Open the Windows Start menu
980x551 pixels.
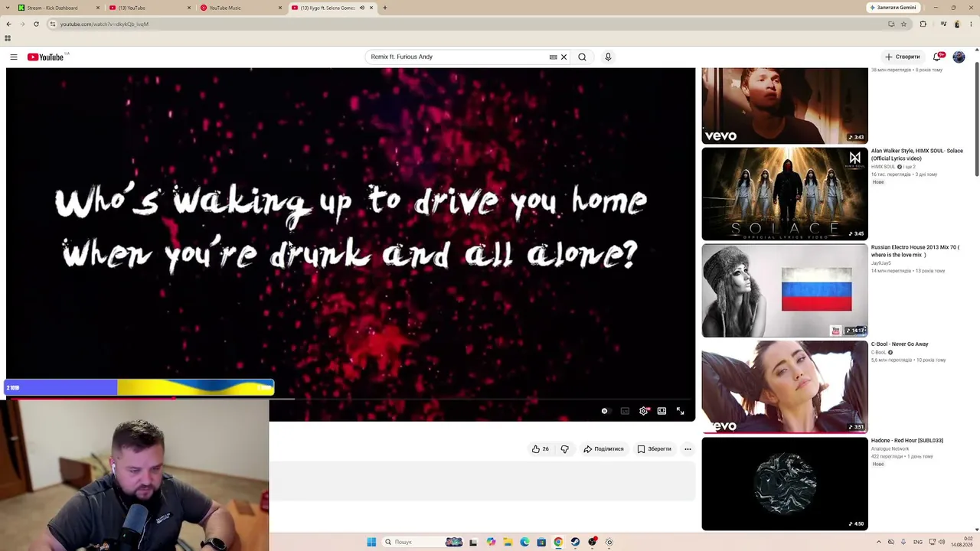tap(371, 542)
